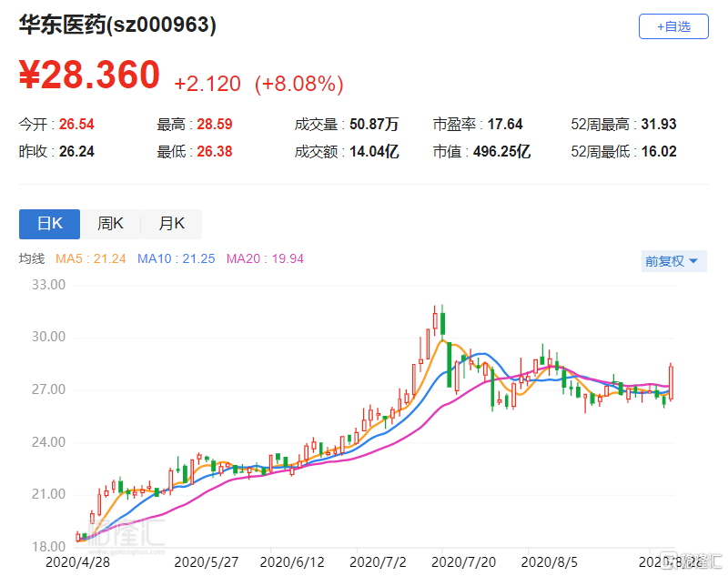The image size is (728, 576).
Task: Switch to the 月K monthly chart tab
Action: point(171,224)
